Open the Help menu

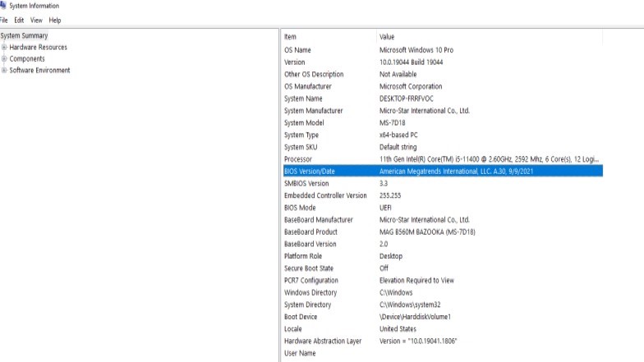coord(54,20)
